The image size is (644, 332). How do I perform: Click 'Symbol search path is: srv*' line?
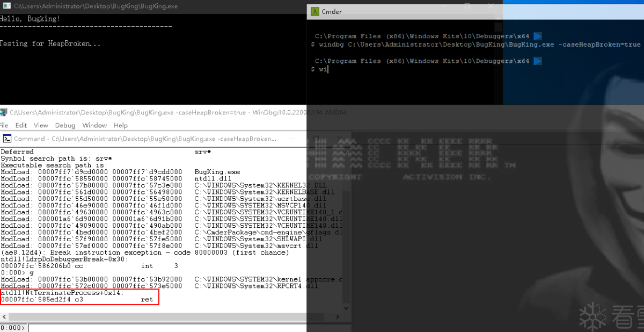point(56,158)
